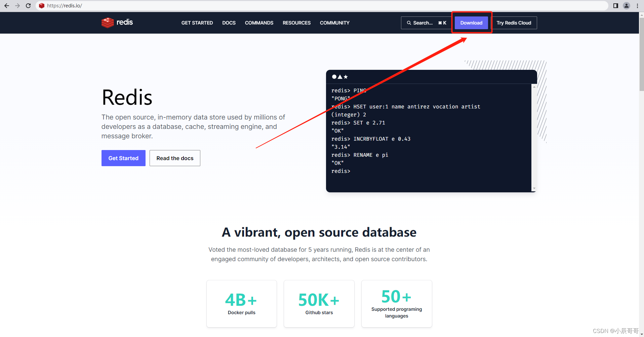Click the 'RENAME e pi' terminal line

360,155
